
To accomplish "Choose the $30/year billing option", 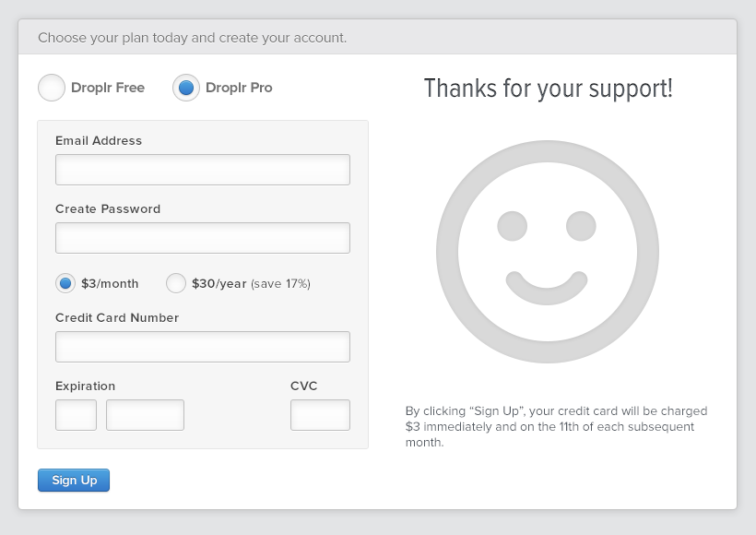I will 176,283.
